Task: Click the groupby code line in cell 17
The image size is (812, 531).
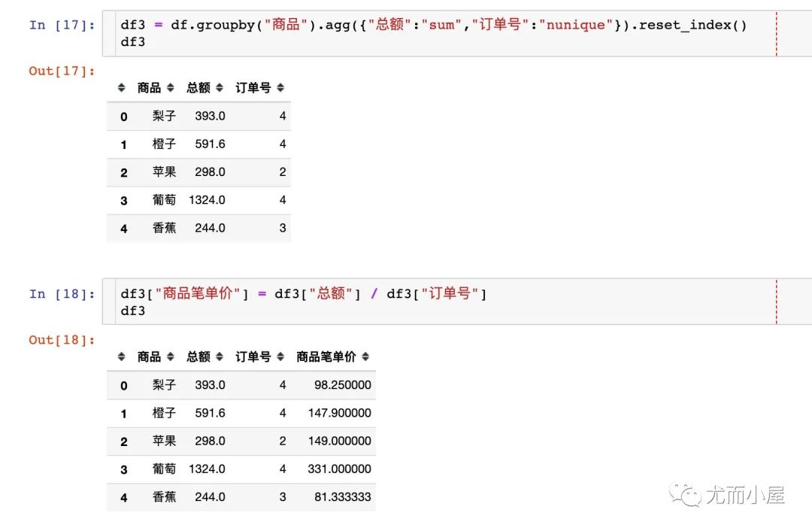Action: point(429,25)
